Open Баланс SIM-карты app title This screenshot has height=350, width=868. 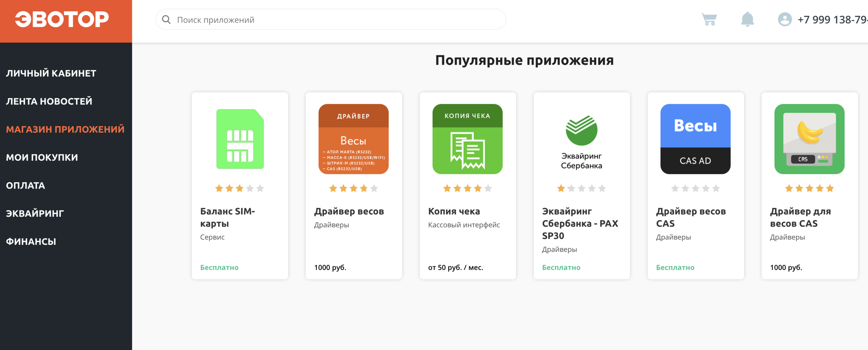coord(227,217)
